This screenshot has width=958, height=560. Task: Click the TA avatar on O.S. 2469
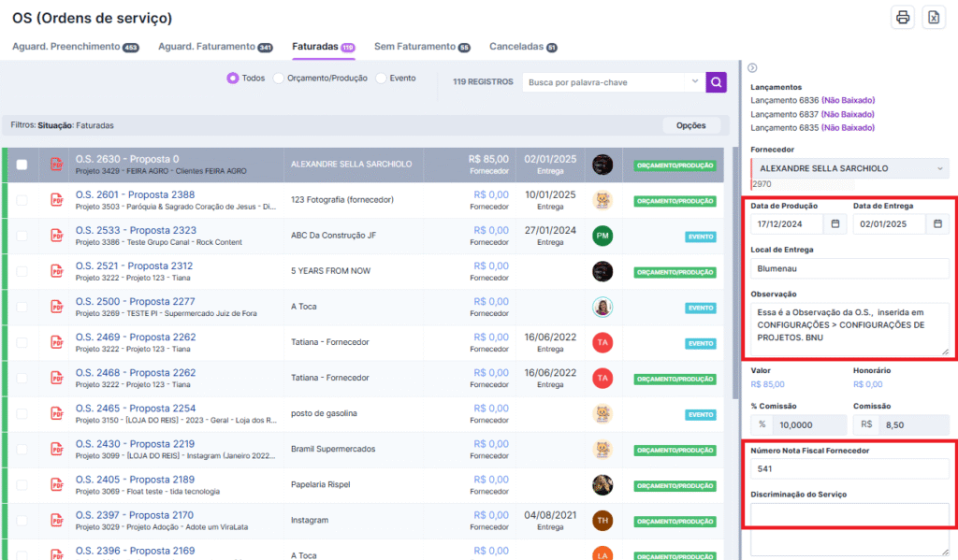coord(602,342)
